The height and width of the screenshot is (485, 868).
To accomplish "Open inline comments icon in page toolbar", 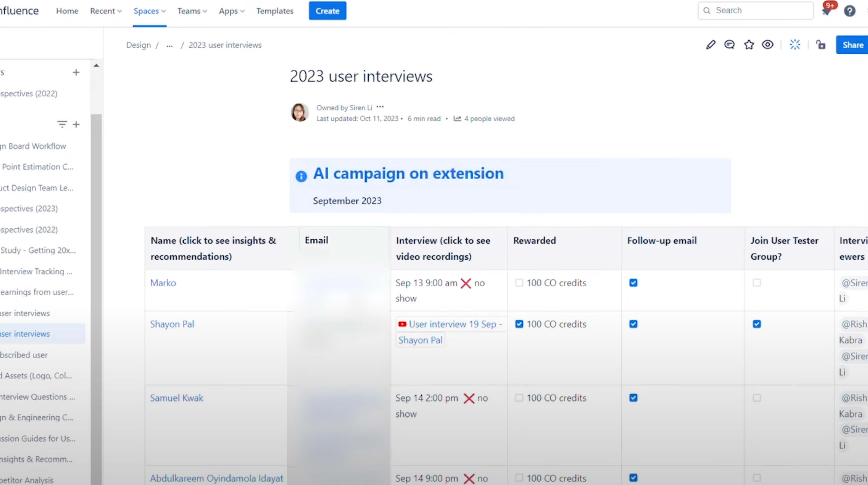I will pyautogui.click(x=730, y=45).
